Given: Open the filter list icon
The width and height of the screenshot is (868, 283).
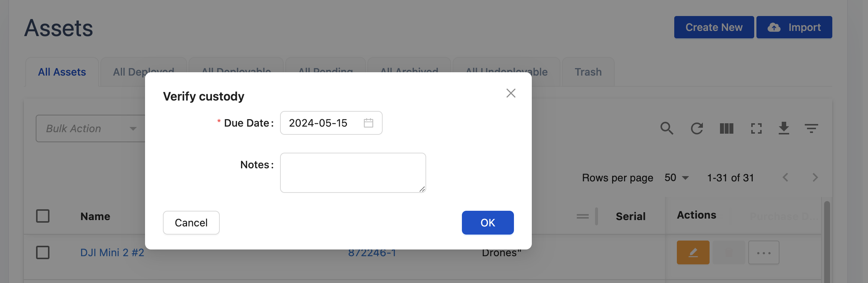Looking at the screenshot, I should tap(811, 128).
